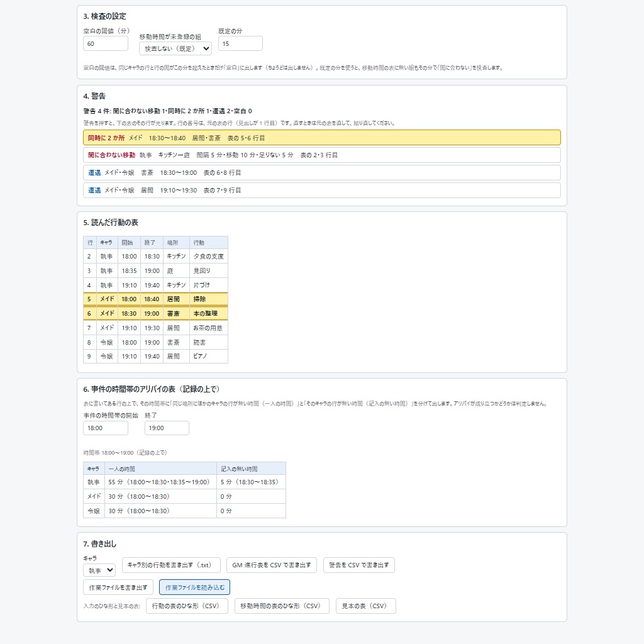Click GM 進行表を CSV で書き出す button
The height and width of the screenshot is (644, 644).
[272, 565]
